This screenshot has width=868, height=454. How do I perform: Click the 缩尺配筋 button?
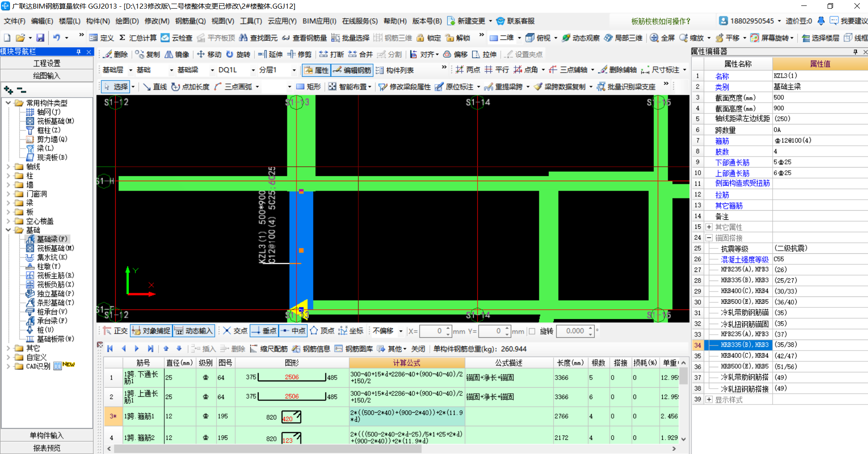click(x=269, y=349)
